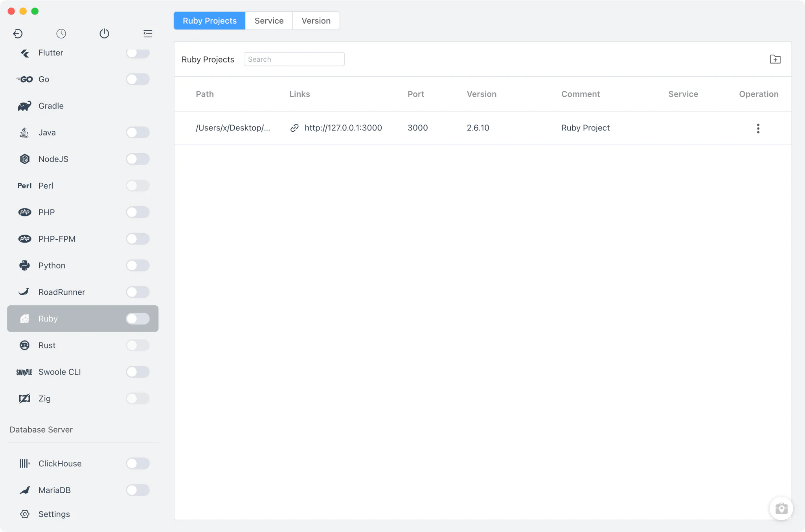Click the Ruby Projects search field
Image resolution: width=805 pixels, height=532 pixels.
click(294, 59)
